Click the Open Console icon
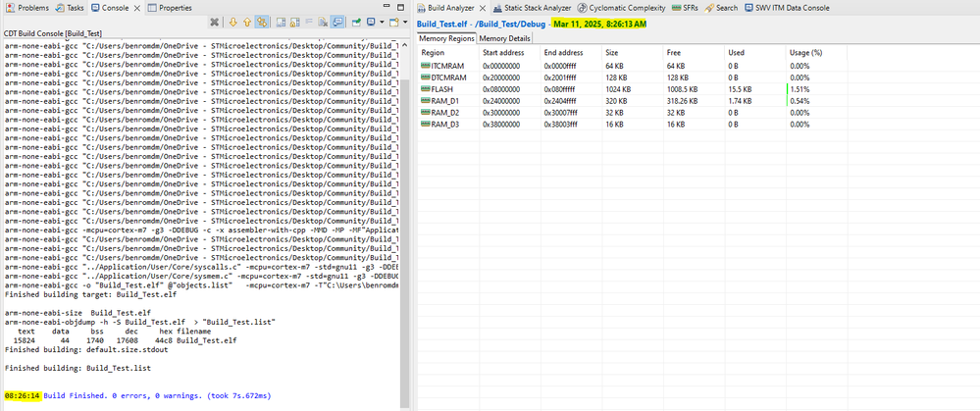980x411 pixels. pyautogui.click(x=394, y=22)
